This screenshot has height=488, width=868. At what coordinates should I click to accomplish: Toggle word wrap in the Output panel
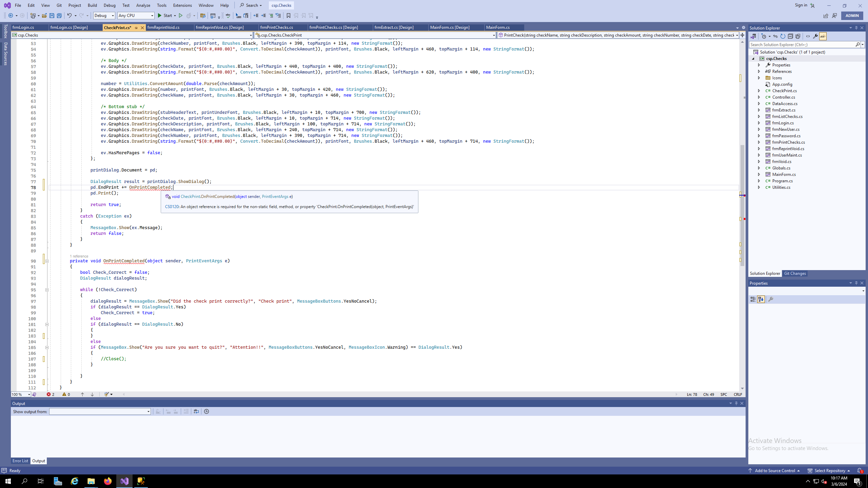pos(196,411)
